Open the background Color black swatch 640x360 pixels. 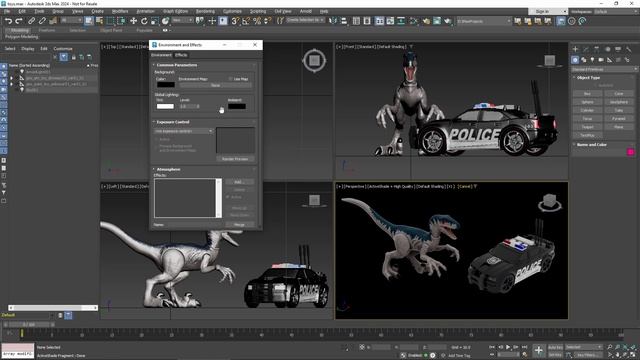[166, 84]
